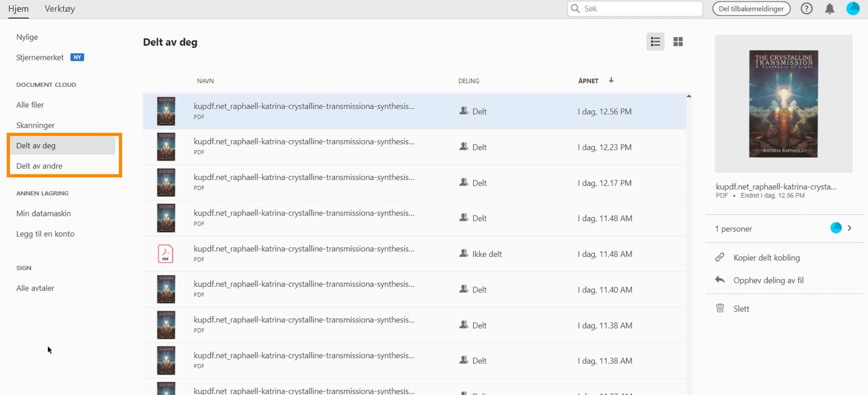Click the NAVN column header
This screenshot has height=395, width=868.
(x=205, y=81)
